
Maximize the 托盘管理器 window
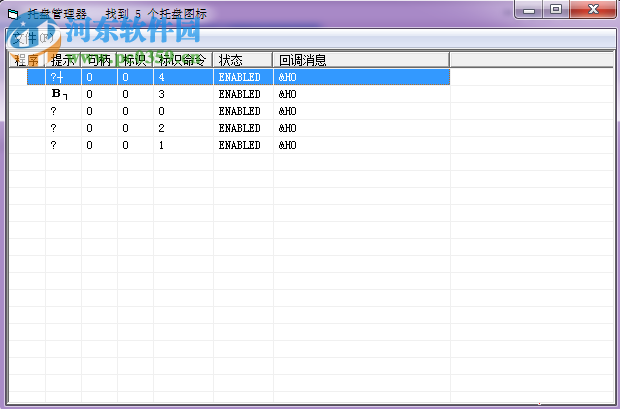point(556,9)
